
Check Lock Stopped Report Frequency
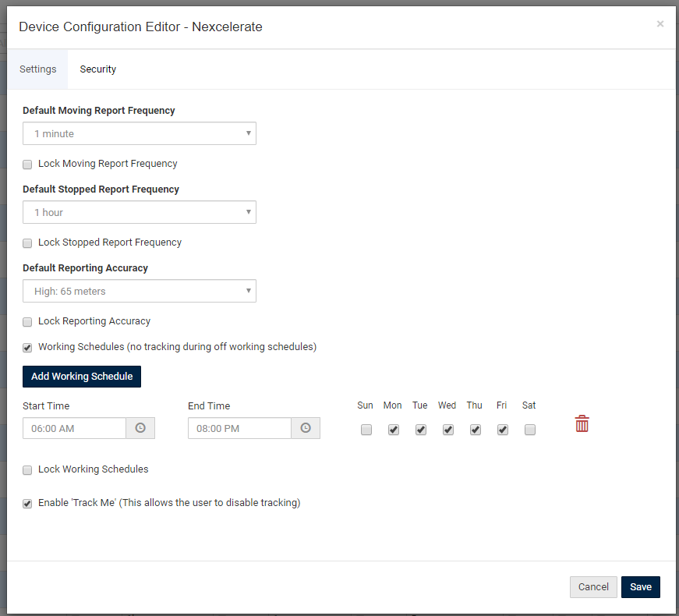(x=27, y=243)
